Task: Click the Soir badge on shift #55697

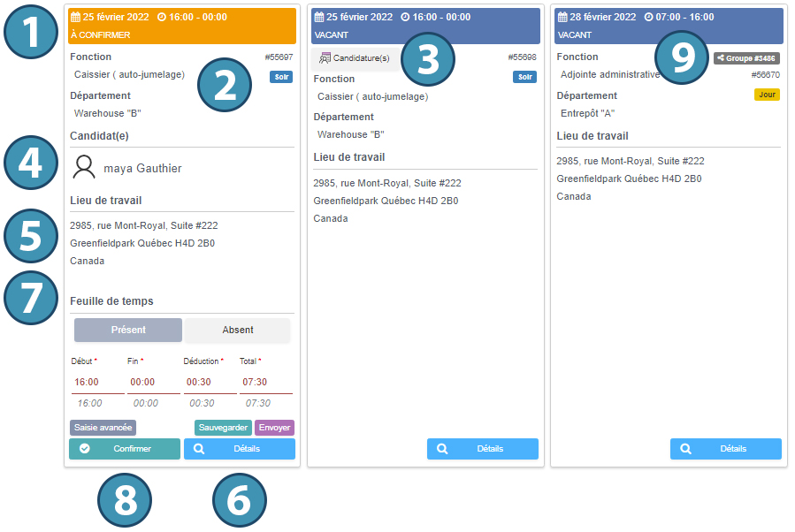Action: [x=280, y=77]
